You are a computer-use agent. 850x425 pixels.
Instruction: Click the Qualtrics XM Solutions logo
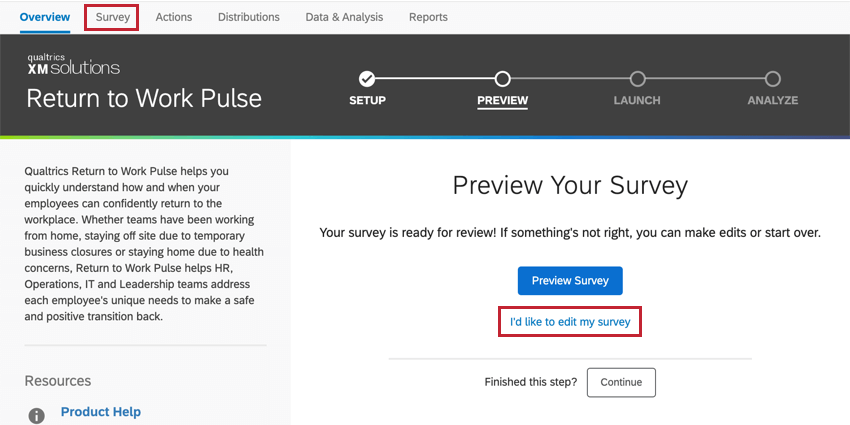[x=73, y=64]
